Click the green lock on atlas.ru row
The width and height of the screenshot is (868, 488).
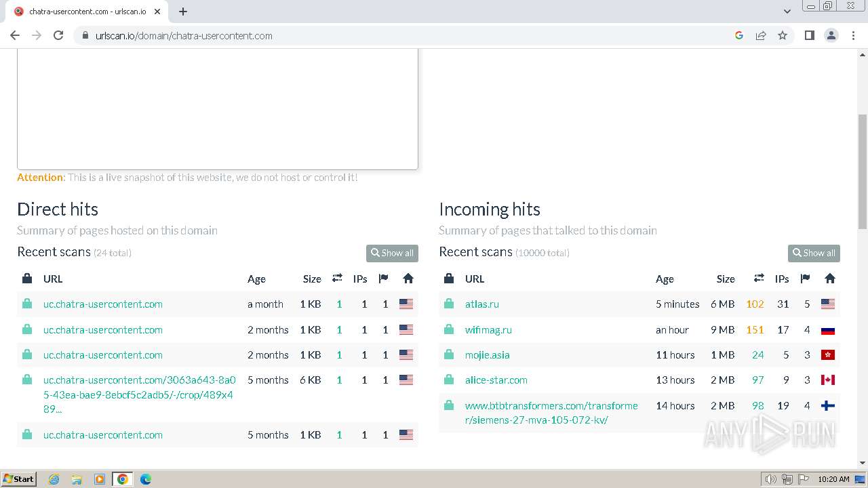click(449, 304)
